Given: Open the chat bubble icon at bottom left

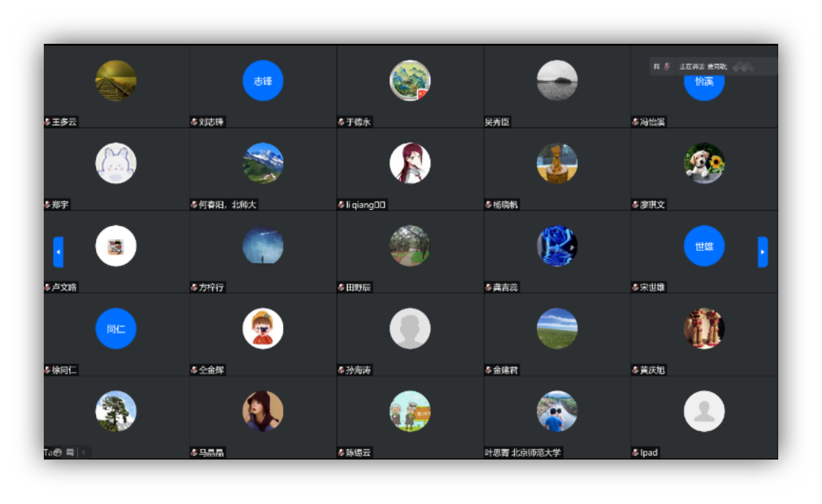Looking at the screenshot, I should click(x=70, y=453).
